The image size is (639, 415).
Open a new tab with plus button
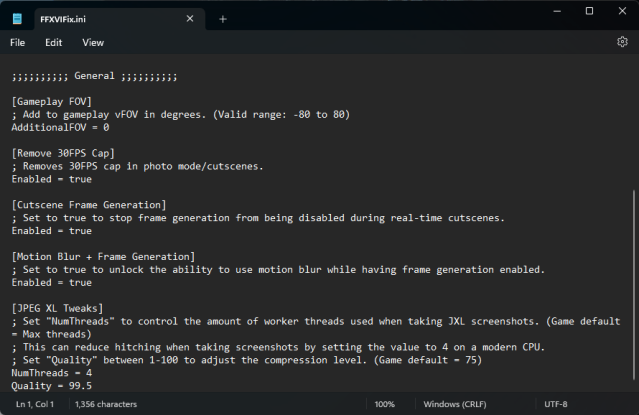click(x=223, y=18)
